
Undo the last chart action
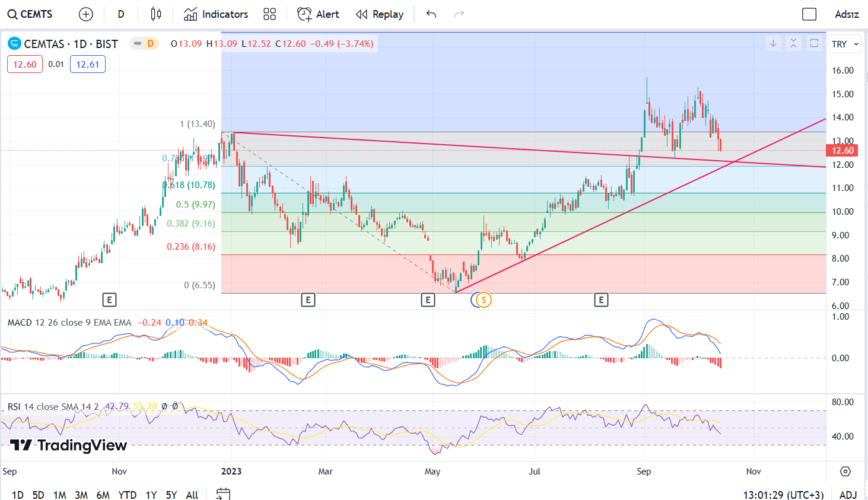[431, 14]
